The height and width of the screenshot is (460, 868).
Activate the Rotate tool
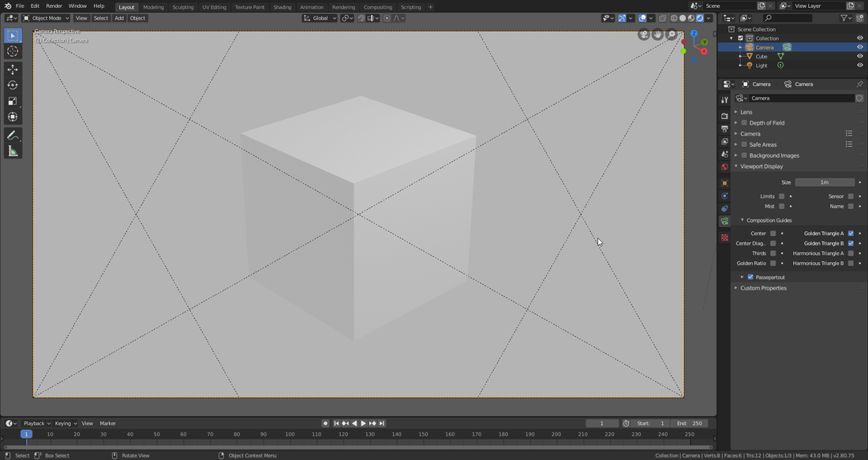tap(13, 84)
